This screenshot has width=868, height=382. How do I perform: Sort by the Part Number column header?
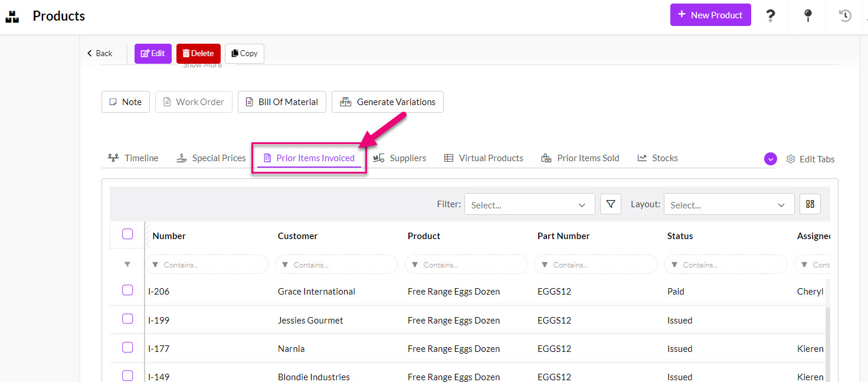[564, 236]
